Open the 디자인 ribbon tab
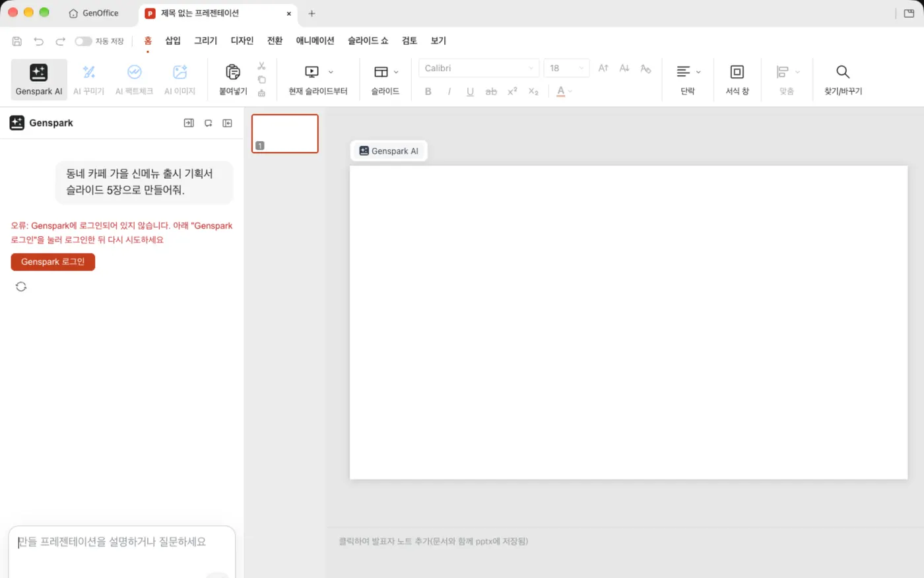Screen dimensions: 924x578 [242, 41]
